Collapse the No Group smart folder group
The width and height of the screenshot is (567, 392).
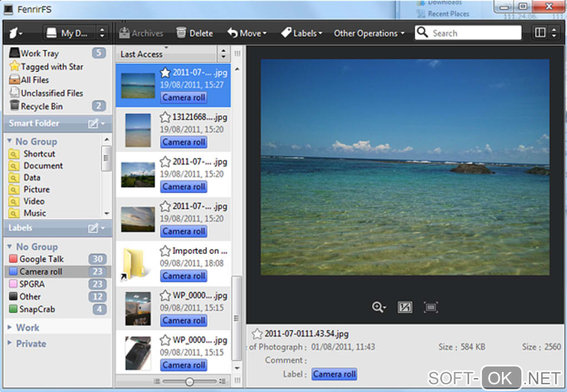[x=10, y=141]
